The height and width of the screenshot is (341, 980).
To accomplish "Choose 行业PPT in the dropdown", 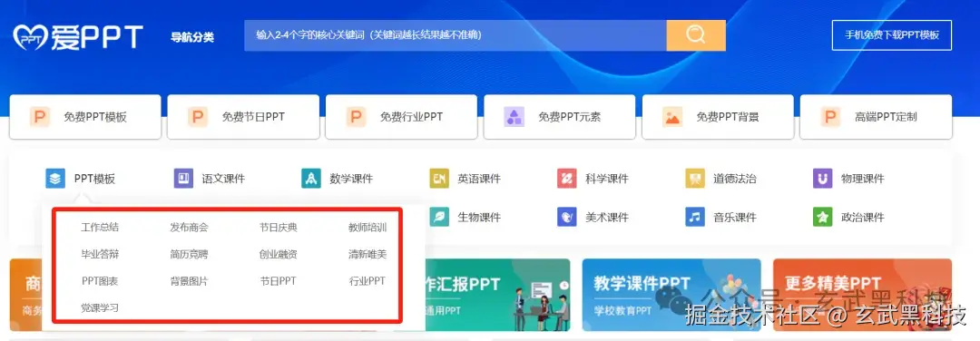I will click(x=367, y=281).
